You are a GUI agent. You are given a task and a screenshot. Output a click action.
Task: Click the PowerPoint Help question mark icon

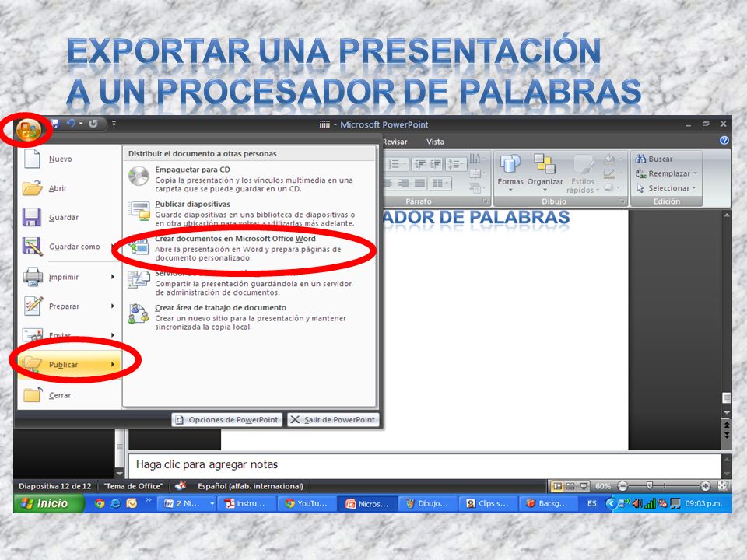[724, 141]
